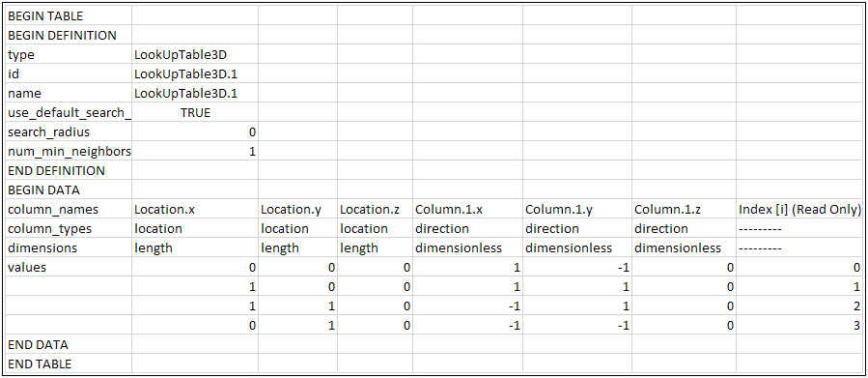
Task: Select the BEGIN DATA cell
Action: click(69, 190)
